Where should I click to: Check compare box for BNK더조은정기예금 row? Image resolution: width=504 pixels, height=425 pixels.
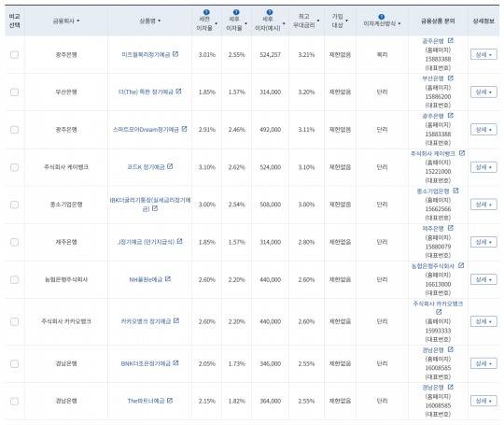point(14,363)
